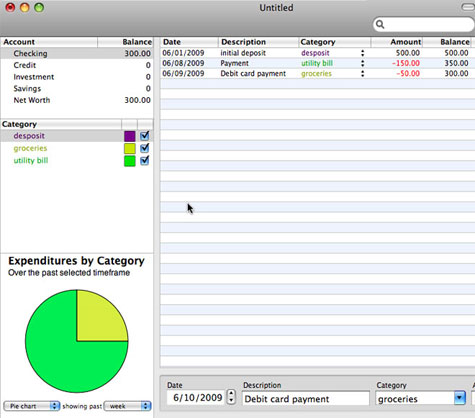Image resolution: width=475 pixels, height=418 pixels.
Task: Sort transactions by Amount column
Action: [397, 42]
